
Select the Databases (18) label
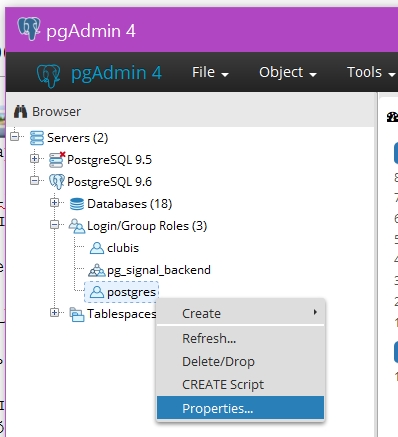pyautogui.click(x=130, y=204)
